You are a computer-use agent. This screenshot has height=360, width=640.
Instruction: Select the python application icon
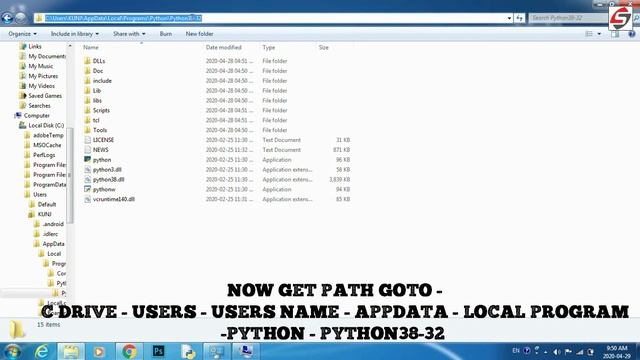pyautogui.click(x=87, y=160)
